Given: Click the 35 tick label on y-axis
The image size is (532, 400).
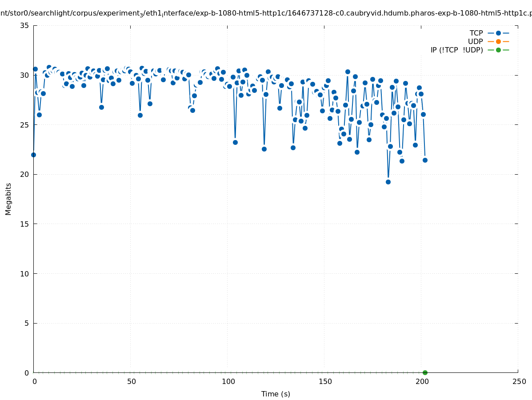Looking at the screenshot, I should [x=25, y=25].
